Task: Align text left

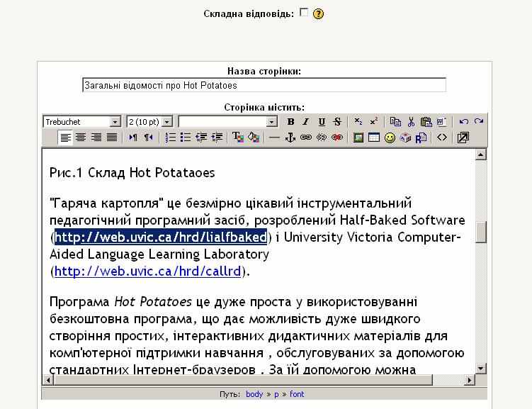Action: click(65, 138)
